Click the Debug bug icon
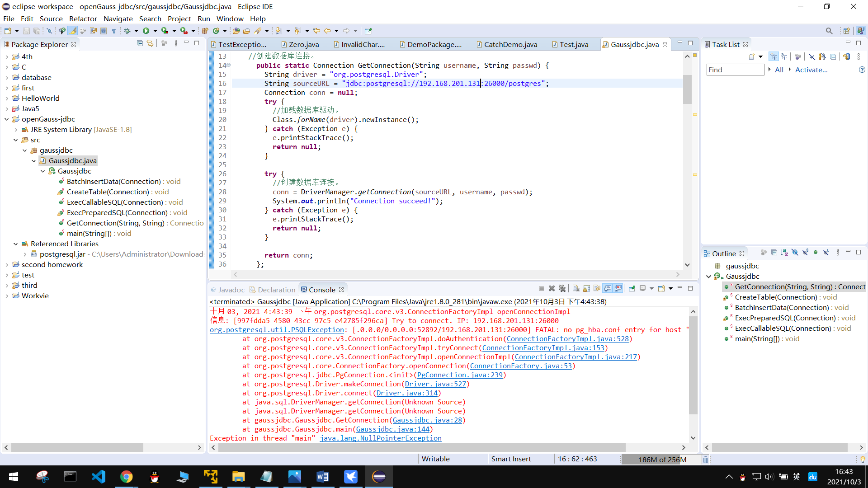Viewport: 868px width, 488px height. coord(127,31)
